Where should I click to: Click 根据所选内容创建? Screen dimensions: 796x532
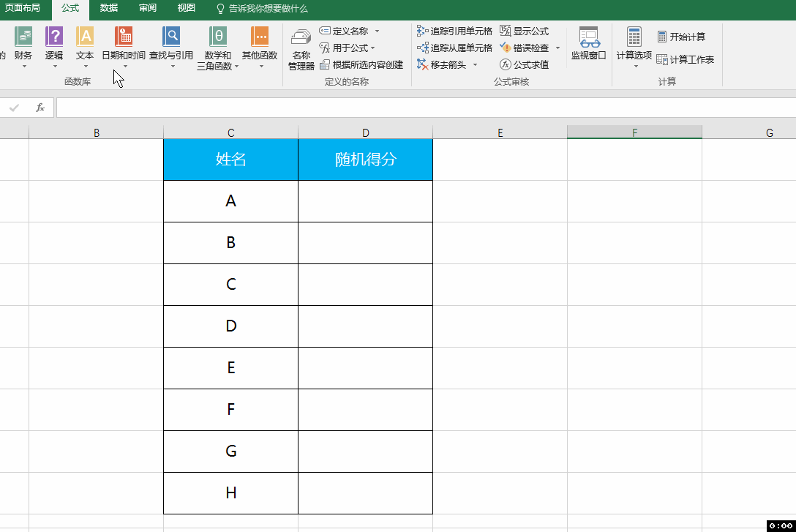click(x=361, y=64)
